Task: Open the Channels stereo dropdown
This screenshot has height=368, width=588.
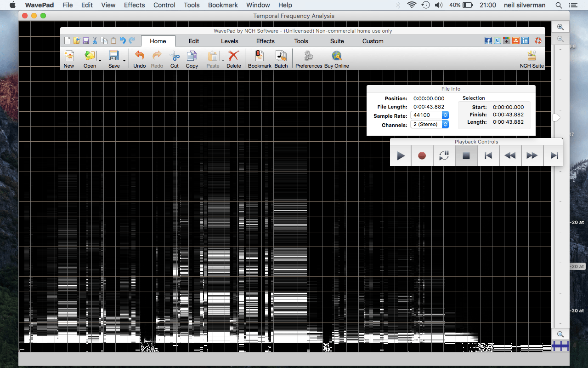Action: click(x=445, y=125)
